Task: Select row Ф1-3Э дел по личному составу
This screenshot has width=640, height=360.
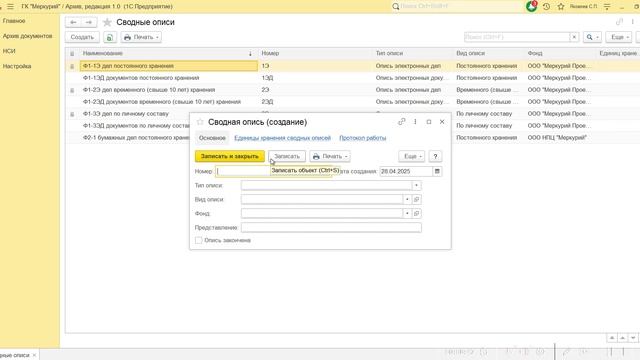Action: (x=126, y=114)
